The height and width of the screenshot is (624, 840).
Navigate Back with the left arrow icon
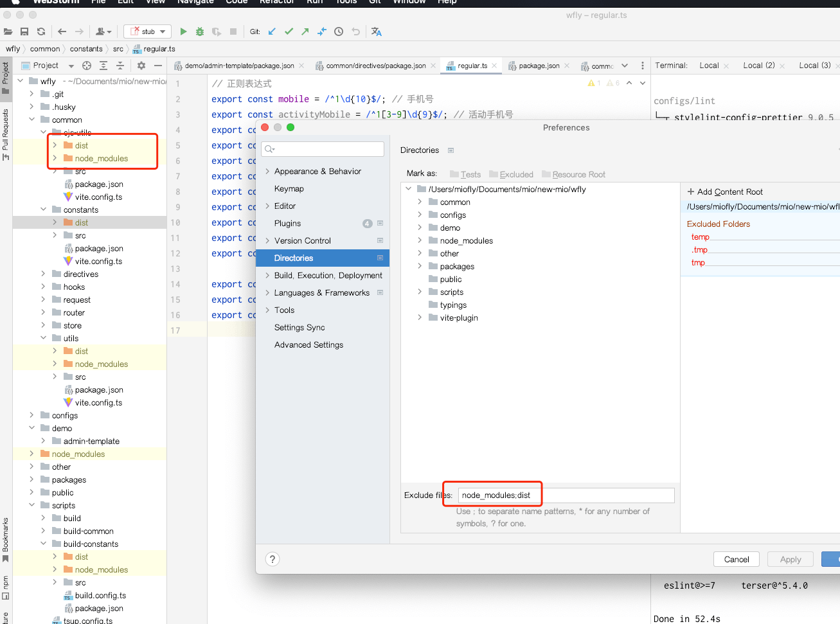[62, 31]
